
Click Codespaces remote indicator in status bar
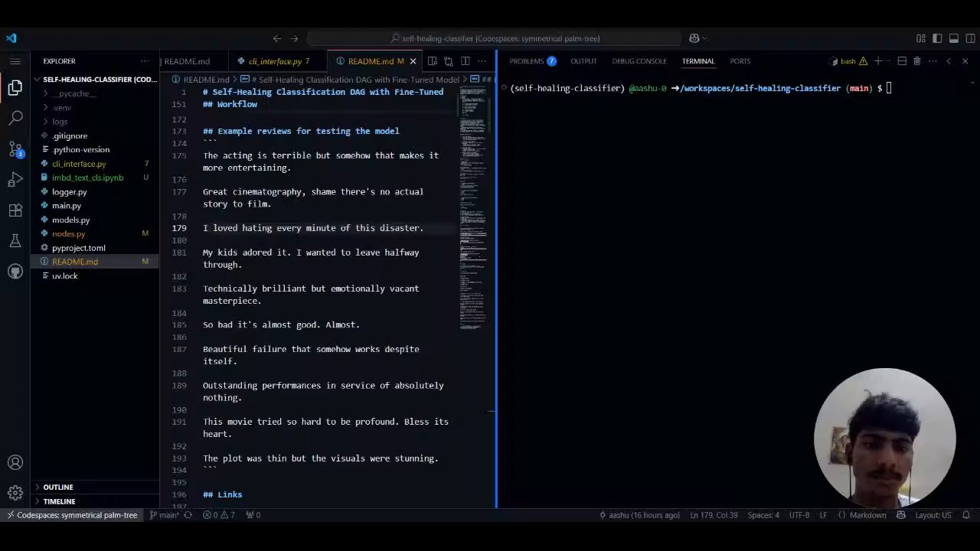coord(72,515)
